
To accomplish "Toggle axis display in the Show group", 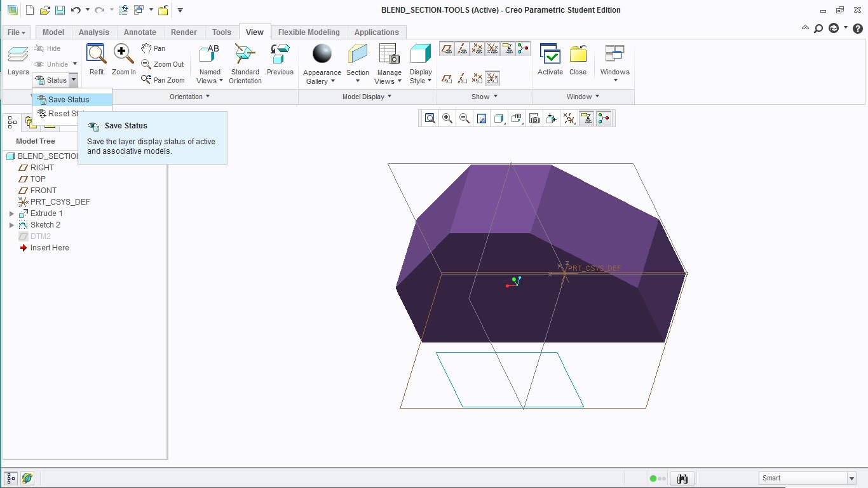I will (x=462, y=48).
